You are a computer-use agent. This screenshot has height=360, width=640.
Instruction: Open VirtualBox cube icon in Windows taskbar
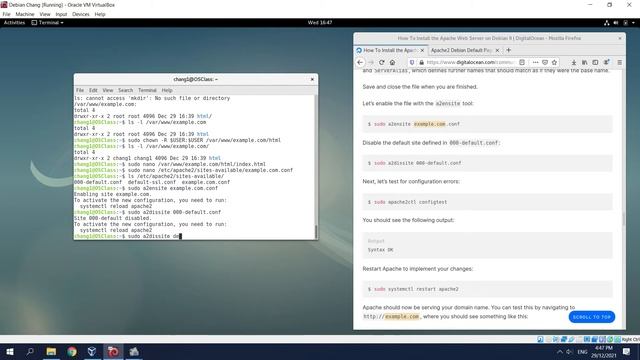pyautogui.click(x=92, y=351)
